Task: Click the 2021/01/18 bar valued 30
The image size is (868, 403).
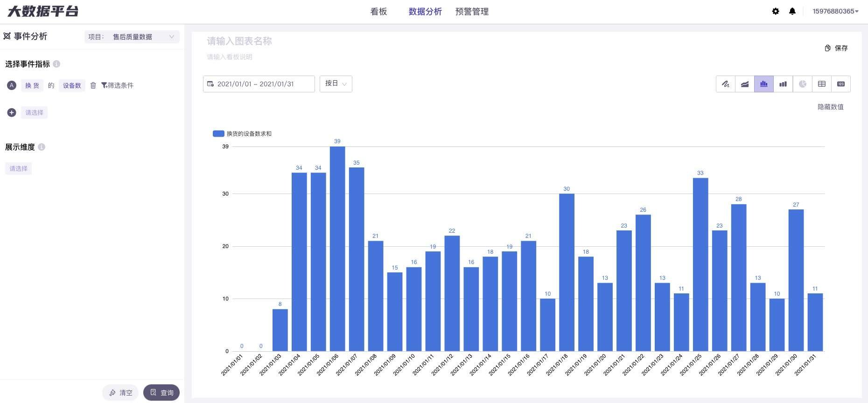Action: coord(567,272)
